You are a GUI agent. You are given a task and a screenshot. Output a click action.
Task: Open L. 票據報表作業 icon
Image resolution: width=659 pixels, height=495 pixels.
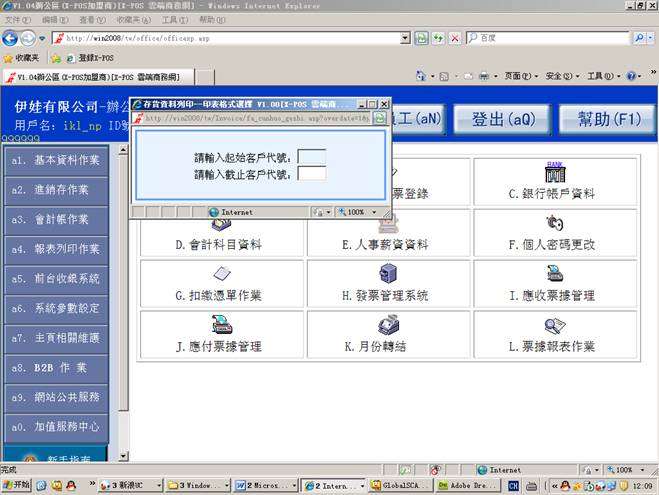(555, 325)
